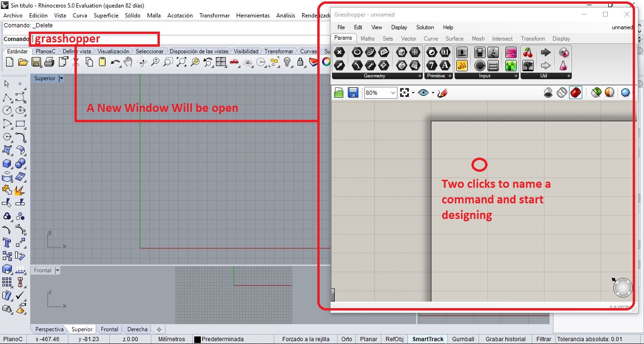The height and width of the screenshot is (344, 644).
Task: Switch to the Visualización toolbar tab
Action: pos(113,51)
